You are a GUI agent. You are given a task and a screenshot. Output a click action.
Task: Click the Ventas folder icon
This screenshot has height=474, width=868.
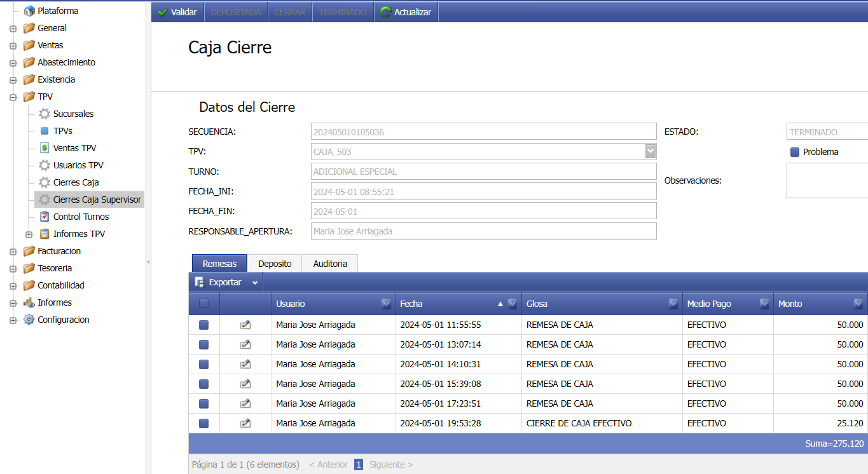coord(29,45)
